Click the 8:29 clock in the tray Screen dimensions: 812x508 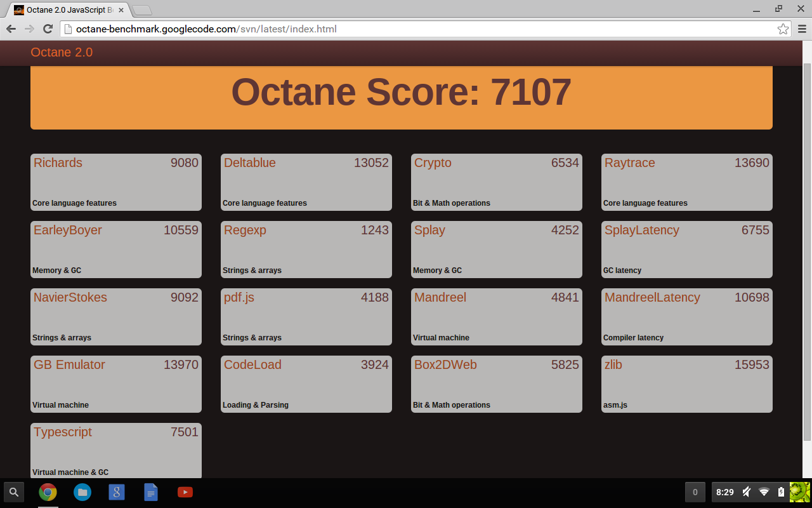click(725, 492)
